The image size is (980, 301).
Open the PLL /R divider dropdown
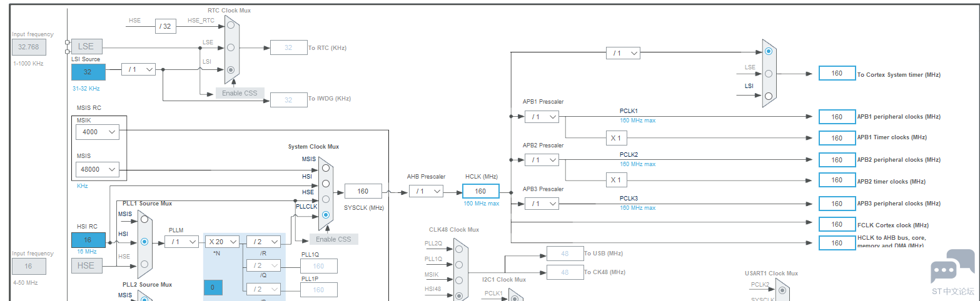coord(263,242)
